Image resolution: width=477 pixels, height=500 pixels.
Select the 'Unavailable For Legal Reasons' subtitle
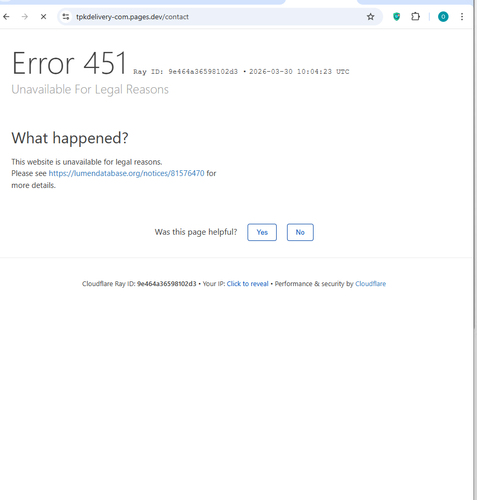[x=90, y=90]
